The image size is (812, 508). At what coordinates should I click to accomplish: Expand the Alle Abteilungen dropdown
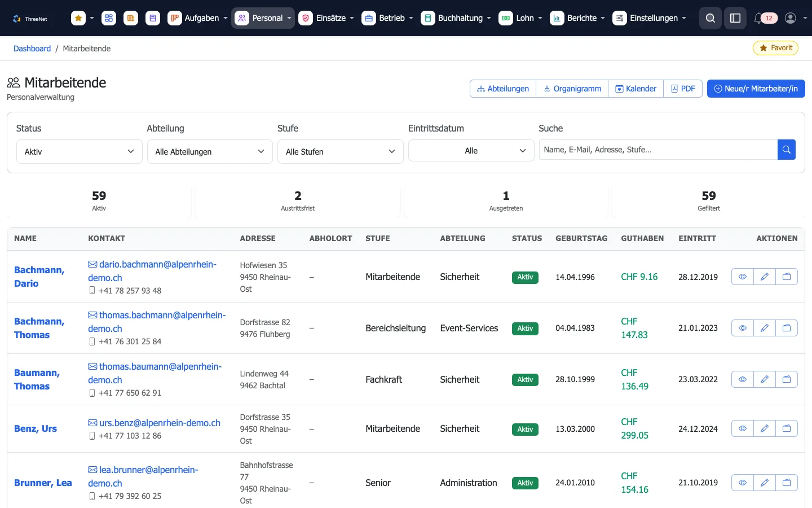(210, 151)
